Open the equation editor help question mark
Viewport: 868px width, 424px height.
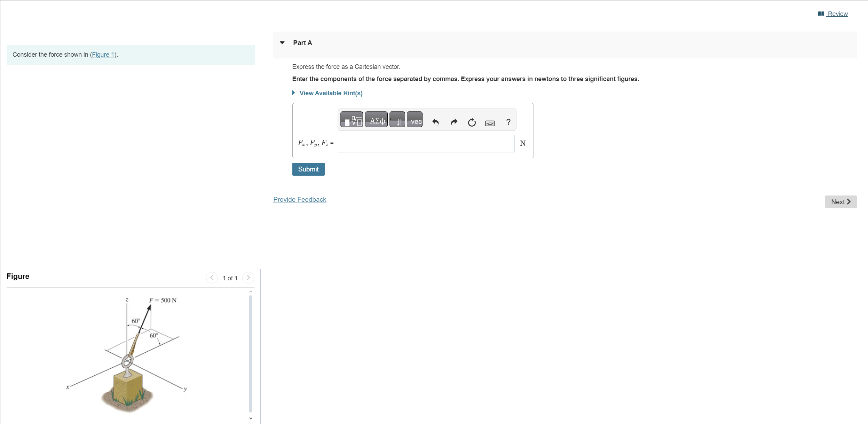(508, 122)
